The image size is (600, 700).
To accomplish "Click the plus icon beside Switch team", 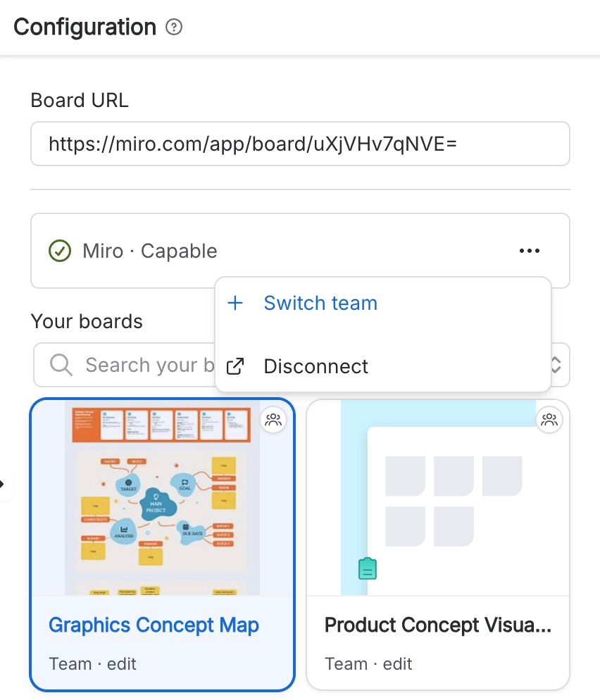I will 235,303.
